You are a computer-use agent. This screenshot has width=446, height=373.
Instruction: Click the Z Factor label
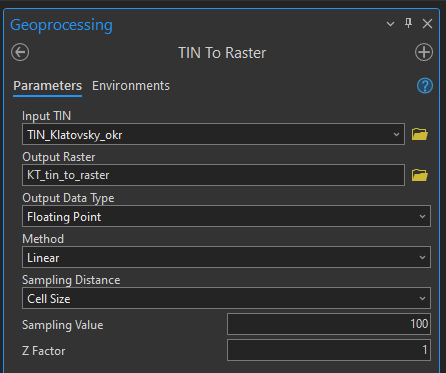(x=44, y=351)
